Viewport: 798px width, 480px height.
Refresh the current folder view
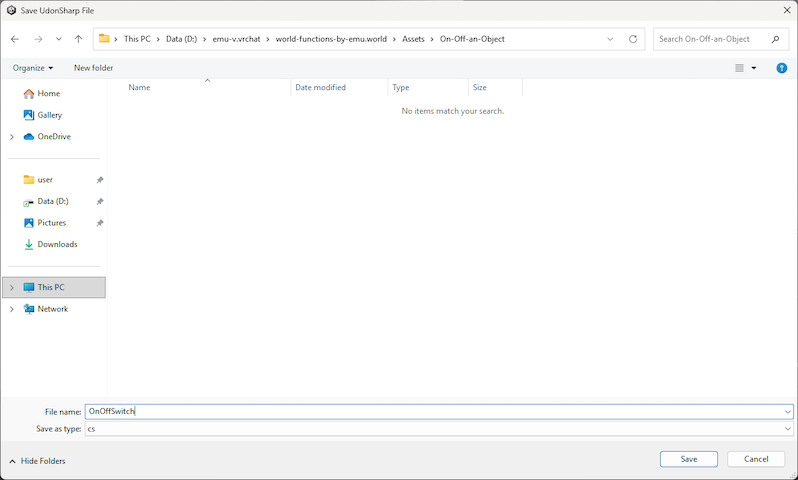[x=633, y=39]
